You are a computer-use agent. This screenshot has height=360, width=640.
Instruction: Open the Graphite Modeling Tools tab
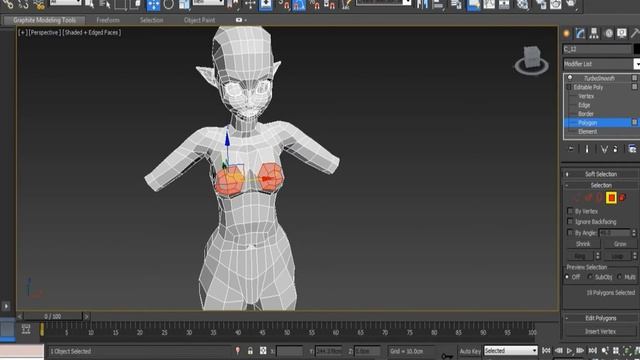pyautogui.click(x=44, y=20)
